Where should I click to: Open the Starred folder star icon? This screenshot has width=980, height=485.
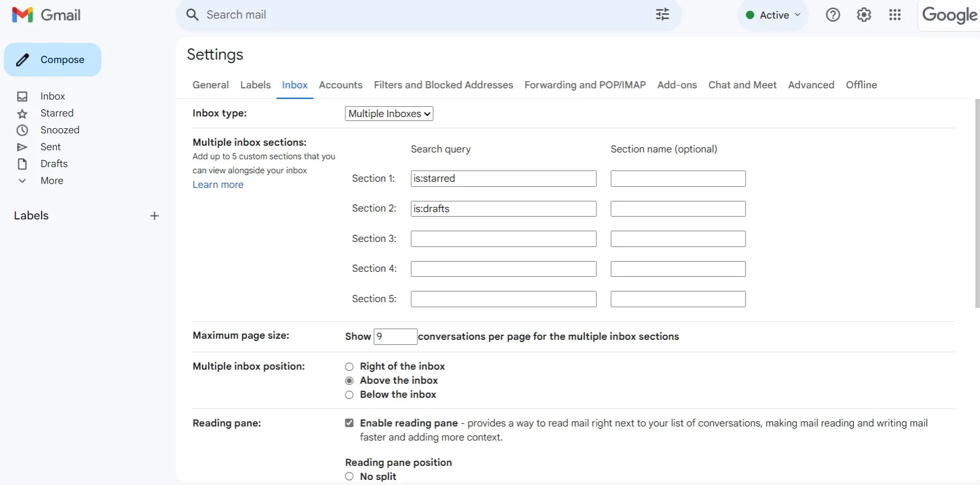click(23, 114)
